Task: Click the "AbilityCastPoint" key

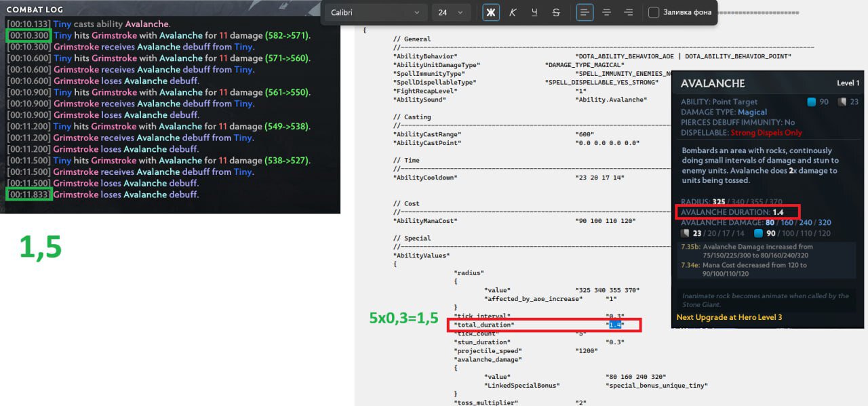Action: tap(427, 143)
